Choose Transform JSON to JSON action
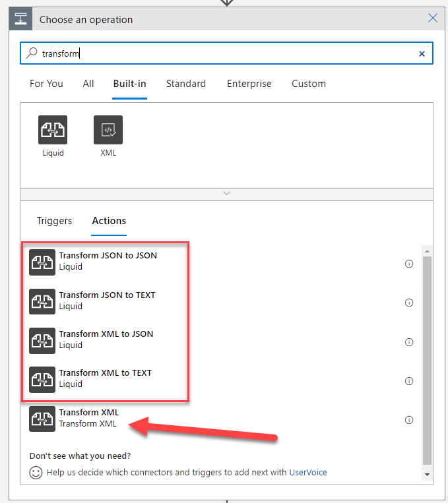The image size is (448, 503). pyautogui.click(x=108, y=255)
